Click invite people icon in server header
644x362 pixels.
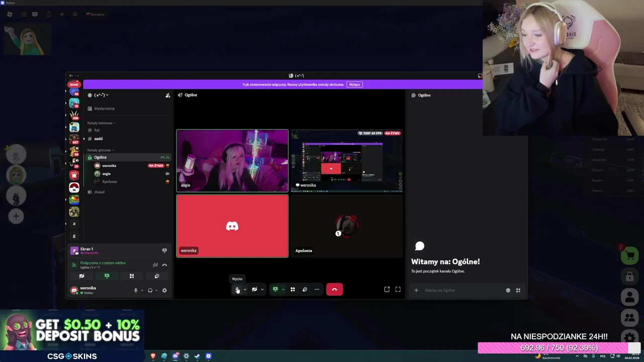pyautogui.click(x=168, y=95)
